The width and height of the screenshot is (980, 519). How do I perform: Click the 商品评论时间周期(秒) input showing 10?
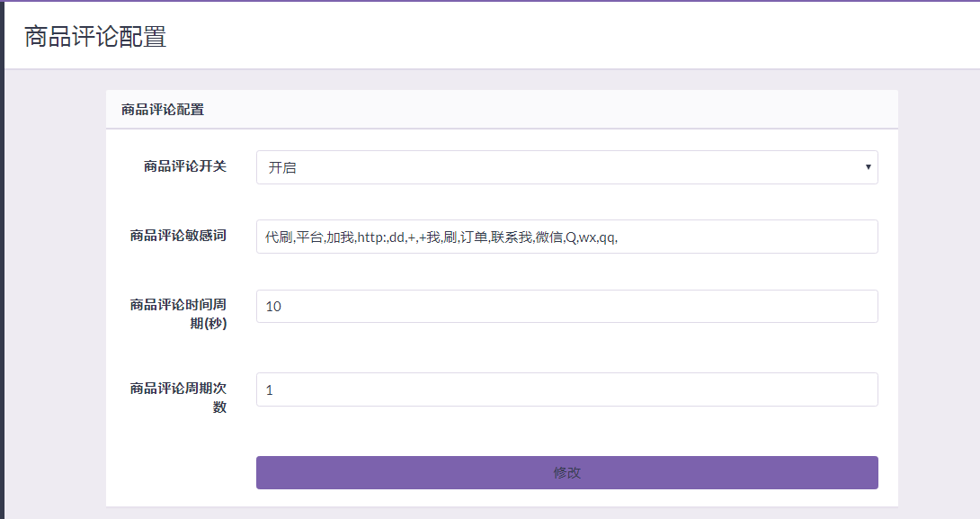point(566,306)
